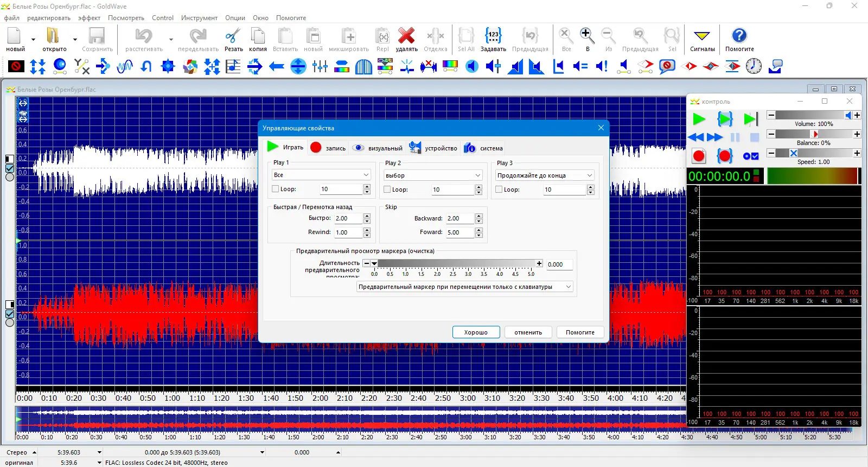The width and height of the screenshot is (868, 467).
Task: Click the отменить button in dialog
Action: 528,332
